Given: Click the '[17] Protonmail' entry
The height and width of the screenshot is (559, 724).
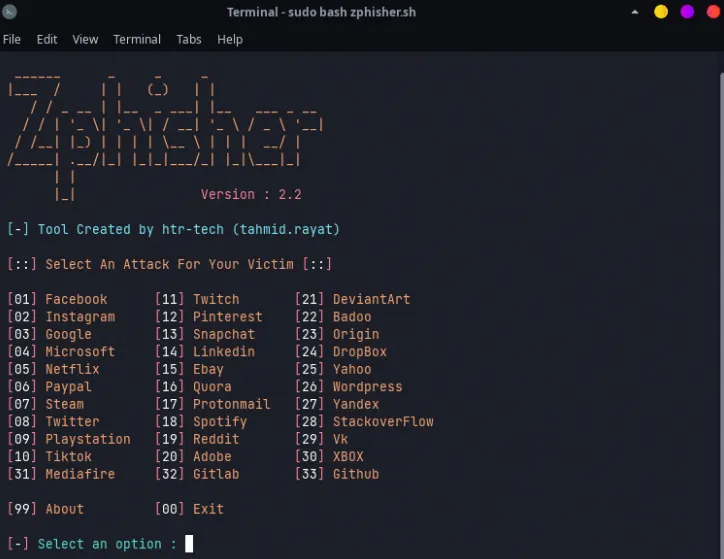Looking at the screenshot, I should click(x=212, y=404).
